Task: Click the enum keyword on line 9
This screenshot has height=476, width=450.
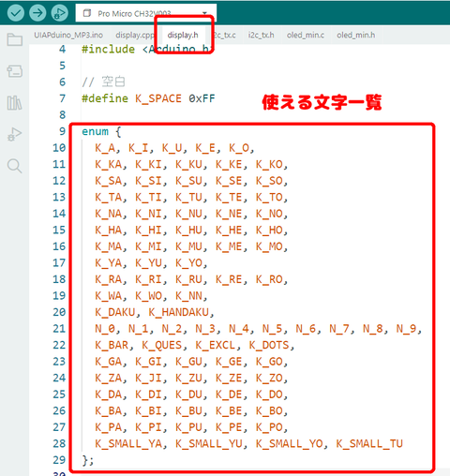Action: coord(95,131)
